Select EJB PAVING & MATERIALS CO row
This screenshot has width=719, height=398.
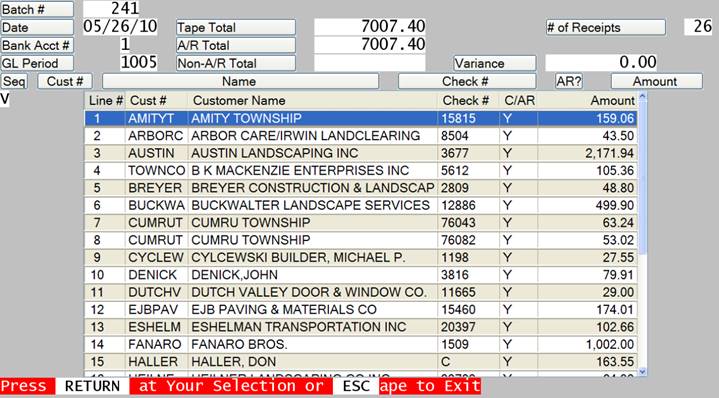[361, 310]
